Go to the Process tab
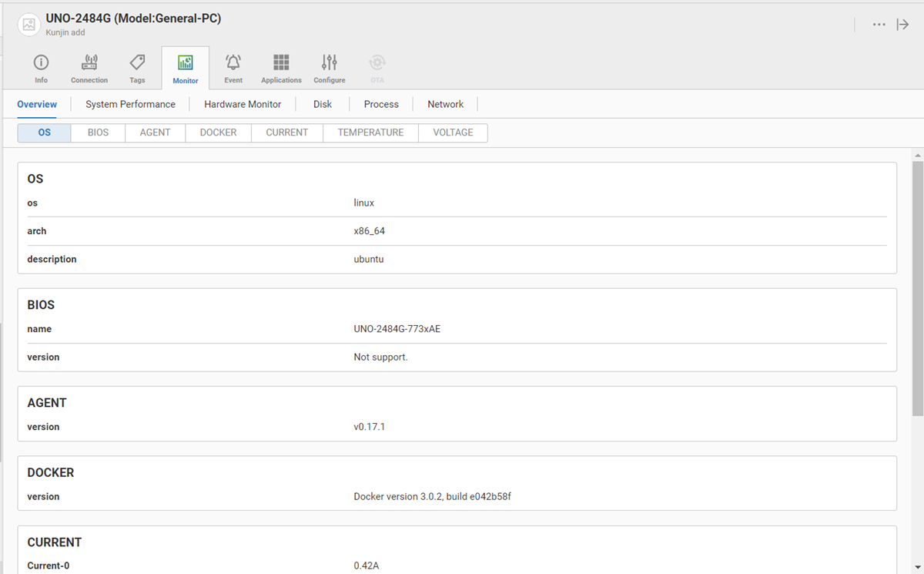The width and height of the screenshot is (924, 574). [381, 104]
